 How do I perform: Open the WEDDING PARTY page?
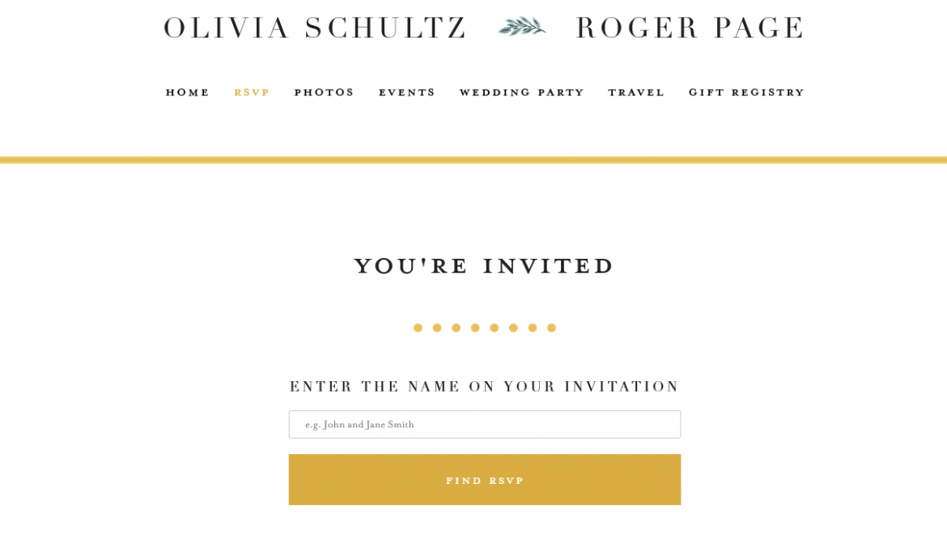521,92
